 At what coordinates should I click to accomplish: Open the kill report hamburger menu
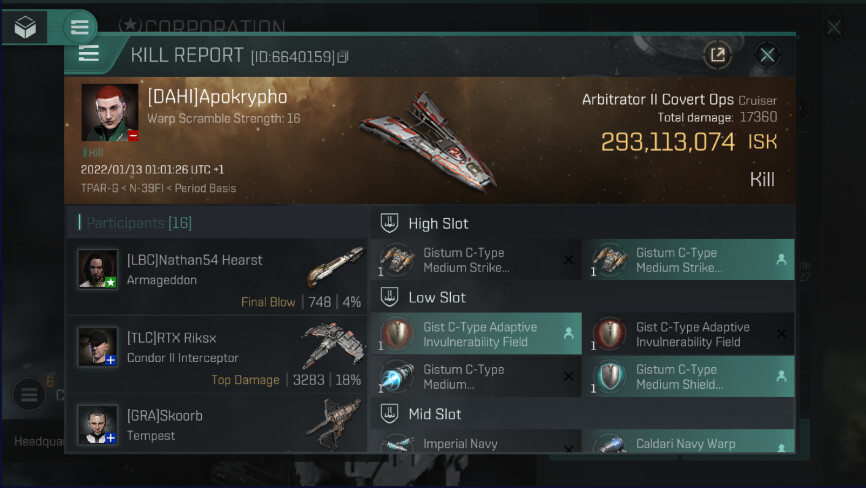coord(89,54)
